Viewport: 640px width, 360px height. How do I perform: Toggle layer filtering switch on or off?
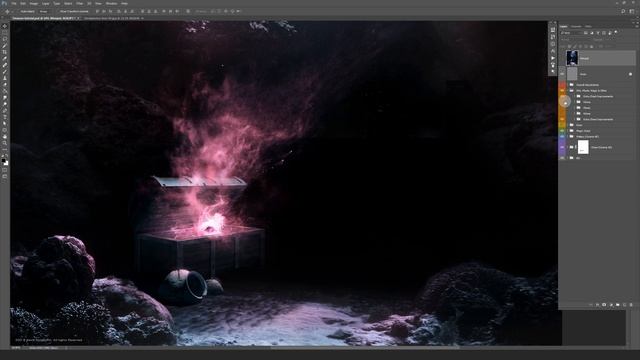pos(616,33)
